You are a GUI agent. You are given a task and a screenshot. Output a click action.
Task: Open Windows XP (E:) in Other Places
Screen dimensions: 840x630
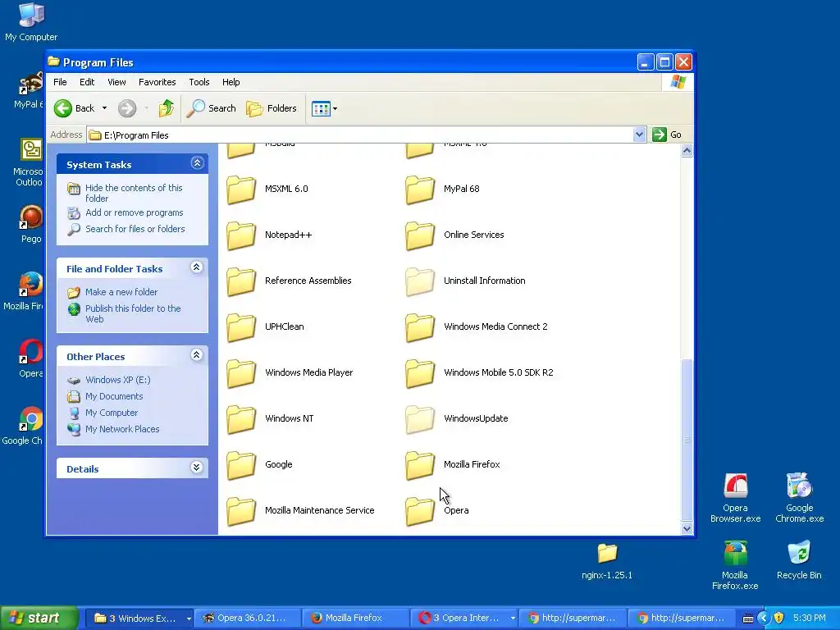point(118,380)
